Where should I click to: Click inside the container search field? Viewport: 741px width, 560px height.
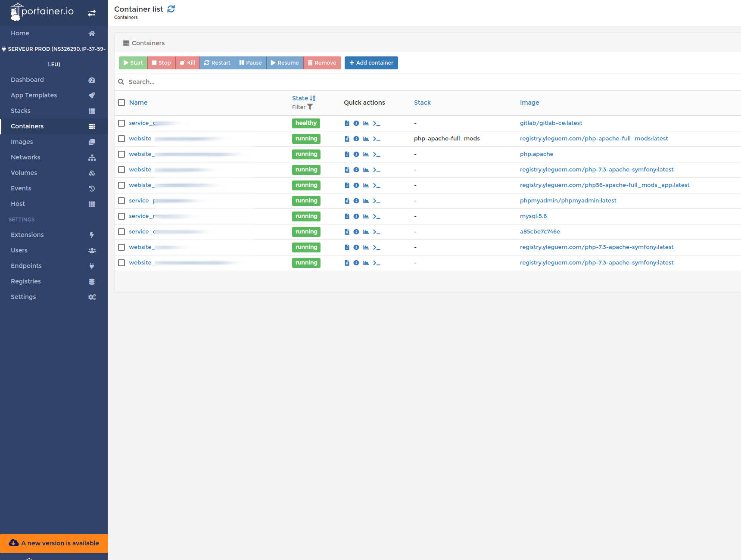[215, 82]
